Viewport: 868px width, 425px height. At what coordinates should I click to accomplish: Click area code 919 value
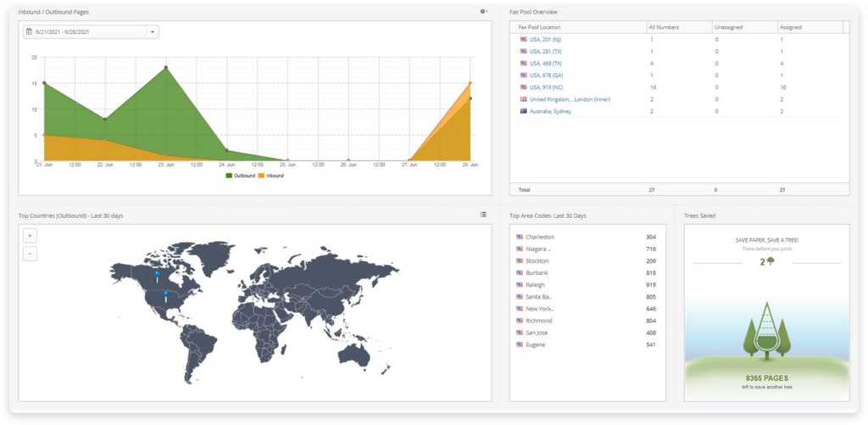[650, 285]
